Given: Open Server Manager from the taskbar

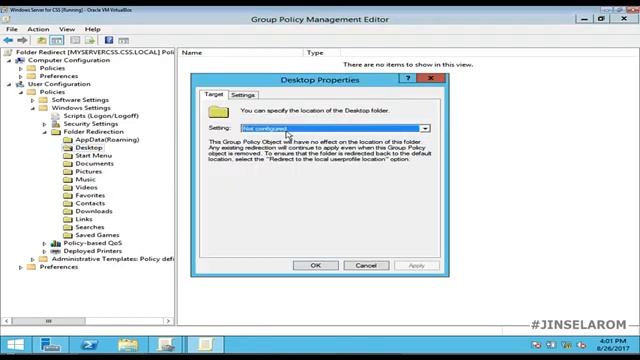Looking at the screenshot, I should (51, 345).
